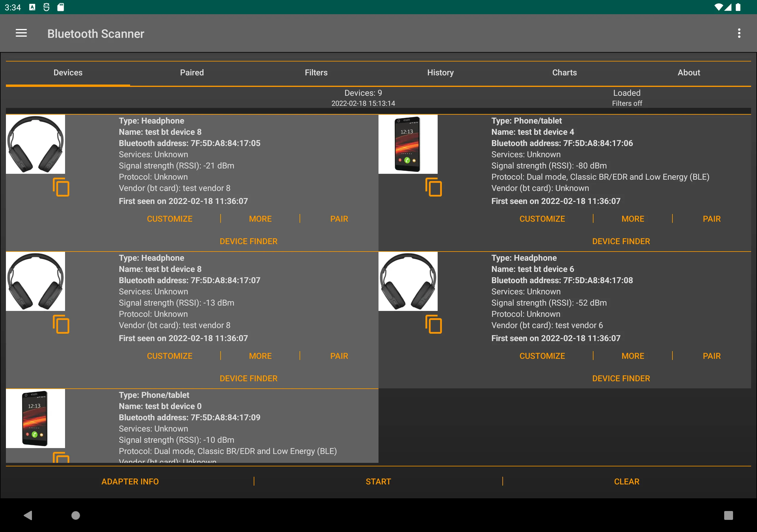This screenshot has height=532, width=757.
Task: Open the overflow three-dot menu
Action: (x=739, y=33)
